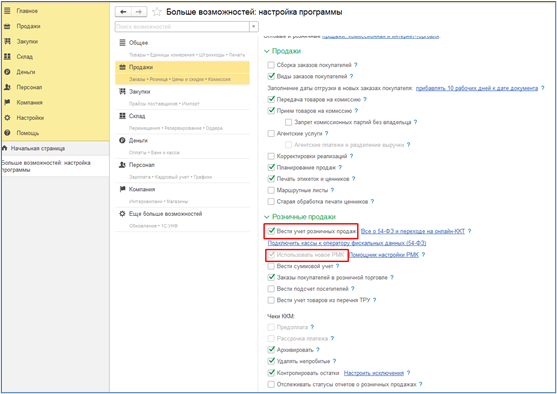Show help for Маршрутные листы
Image resolution: width=557 pixels, height=394 pixels.
coord(332,190)
